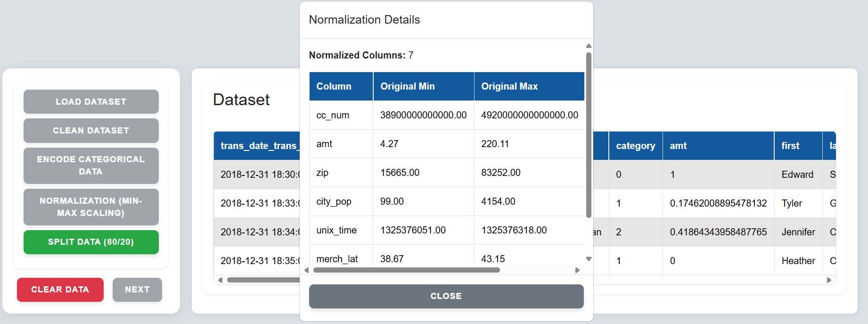Click the amt column header in dataset
This screenshot has height=324, width=868.
point(718,146)
